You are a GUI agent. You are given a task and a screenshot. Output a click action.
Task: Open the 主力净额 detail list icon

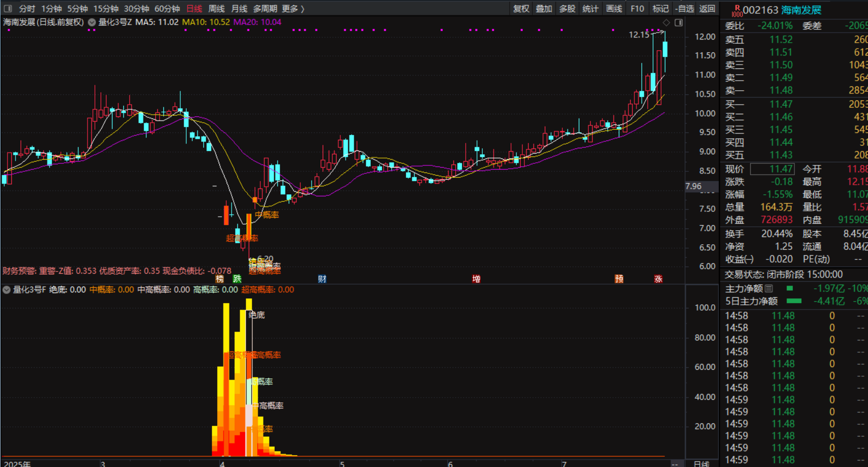(x=769, y=289)
